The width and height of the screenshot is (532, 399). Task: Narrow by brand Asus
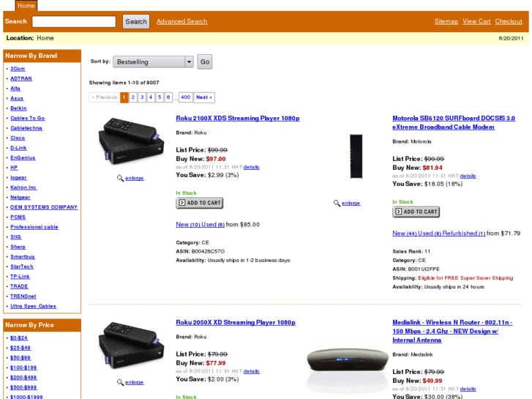click(x=17, y=98)
